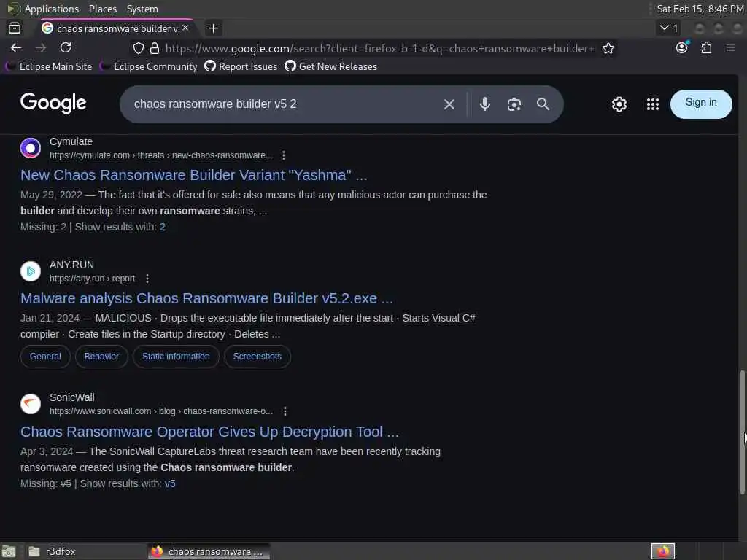Screen dimensions: 747x560
Task: Click the page vertical scrollbar thumb
Action: coord(742,432)
